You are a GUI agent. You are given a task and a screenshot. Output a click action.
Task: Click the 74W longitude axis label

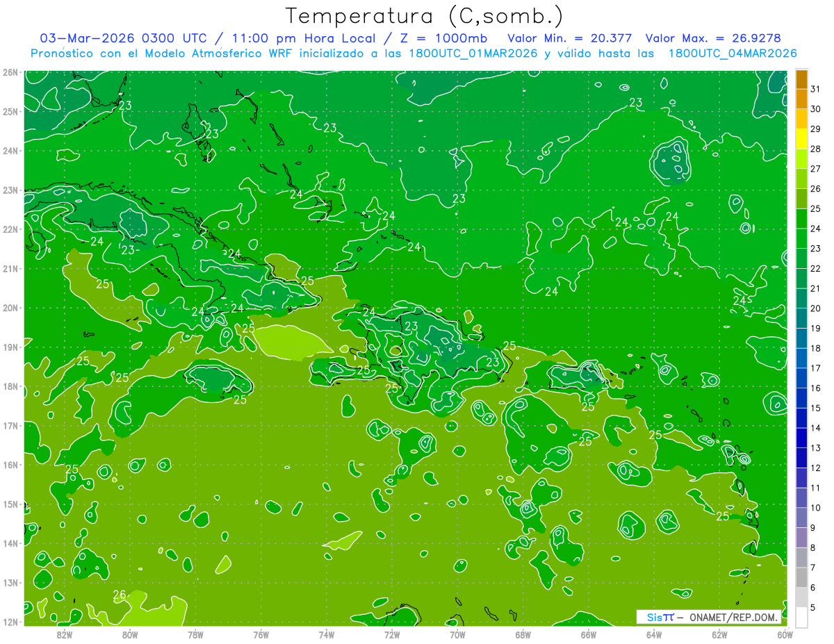[x=327, y=634]
